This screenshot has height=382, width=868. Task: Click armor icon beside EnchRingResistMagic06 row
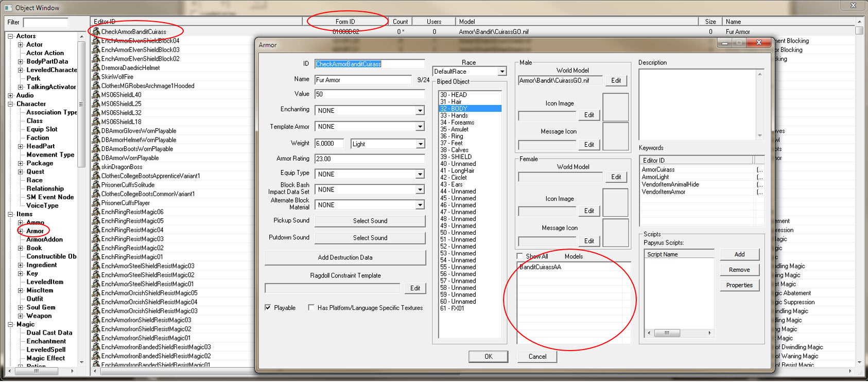coord(96,212)
